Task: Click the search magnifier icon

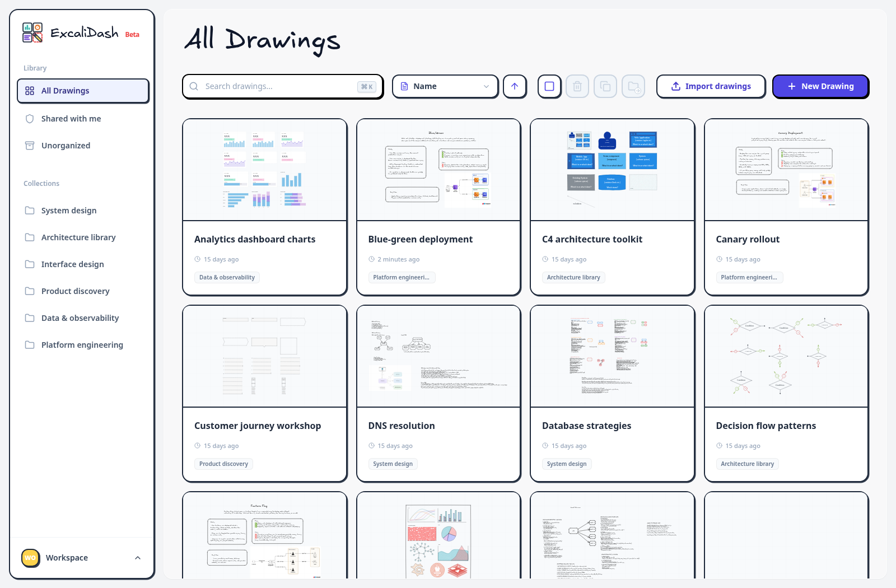Action: (194, 86)
